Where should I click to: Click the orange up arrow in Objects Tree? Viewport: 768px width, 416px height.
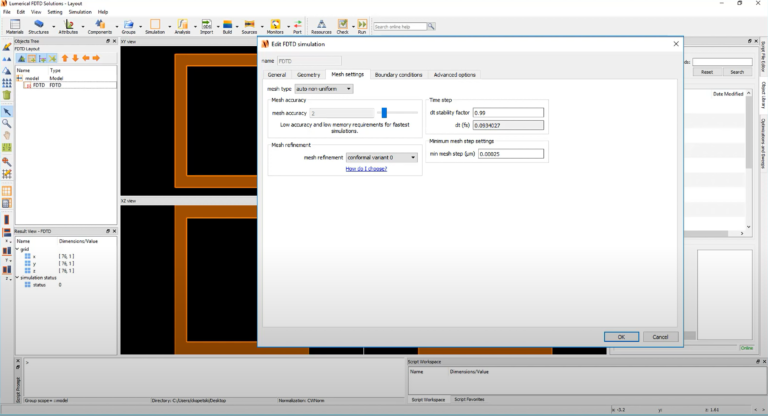coord(65,58)
